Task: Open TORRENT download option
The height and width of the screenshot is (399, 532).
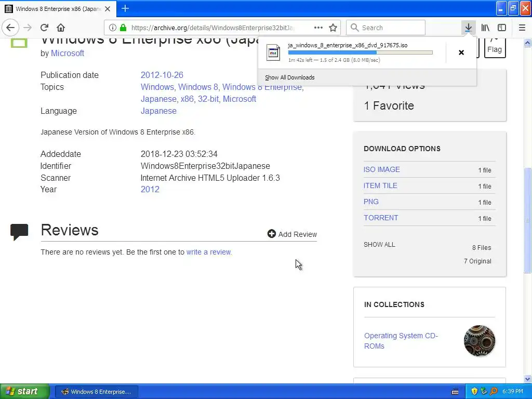Action: [381, 218]
